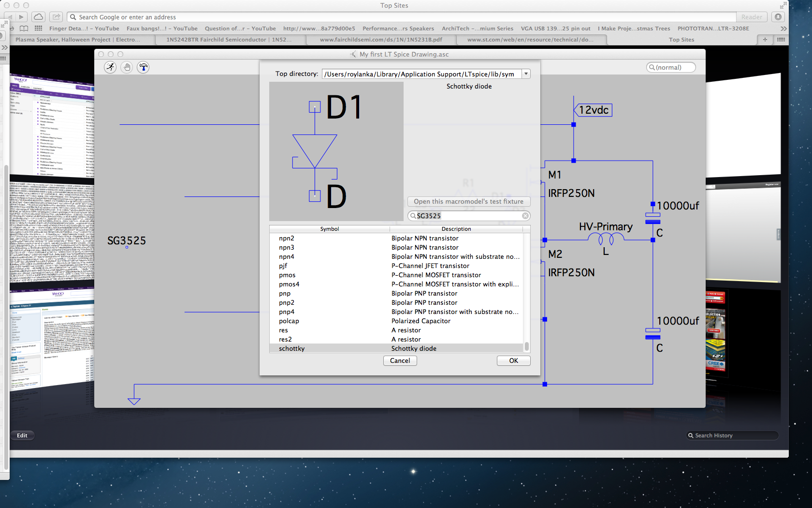Select the pnp4 symbol row
812x508 pixels.
[396, 312]
